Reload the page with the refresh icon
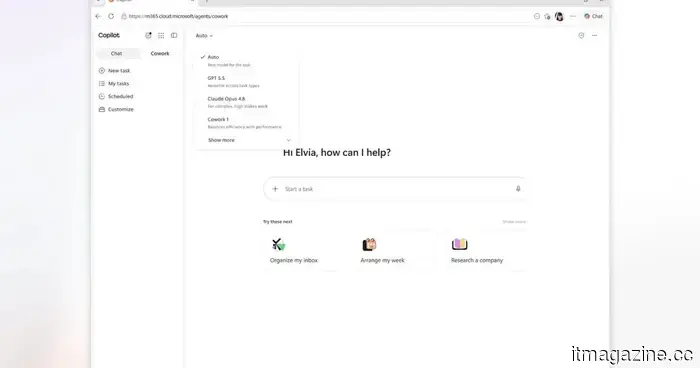 (x=111, y=16)
